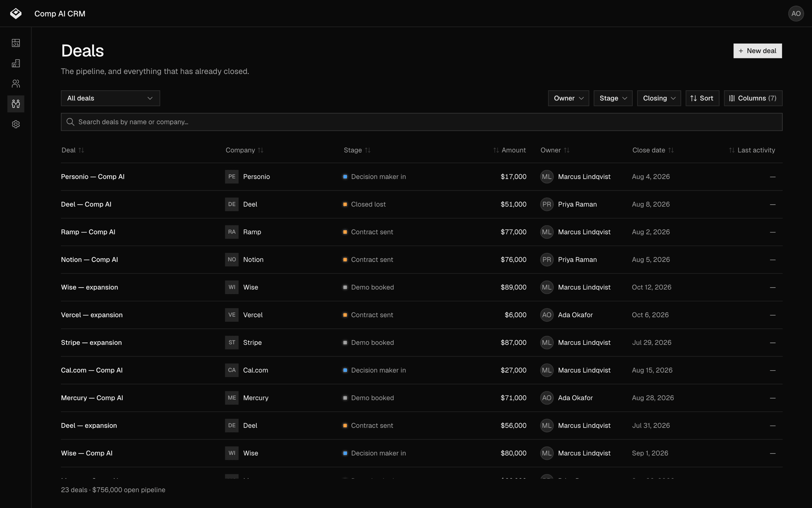Image resolution: width=812 pixels, height=508 pixels.
Task: Click the ML owner avatar in the Personio row
Action: click(547, 176)
